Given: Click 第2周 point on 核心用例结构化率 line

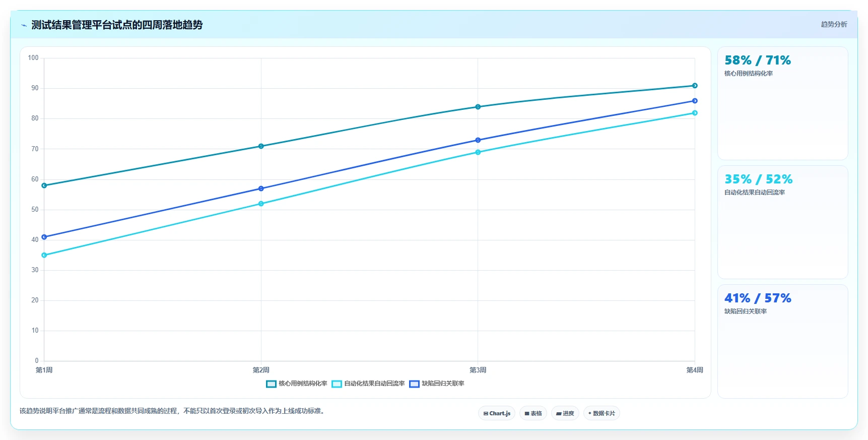Looking at the screenshot, I should point(261,146).
